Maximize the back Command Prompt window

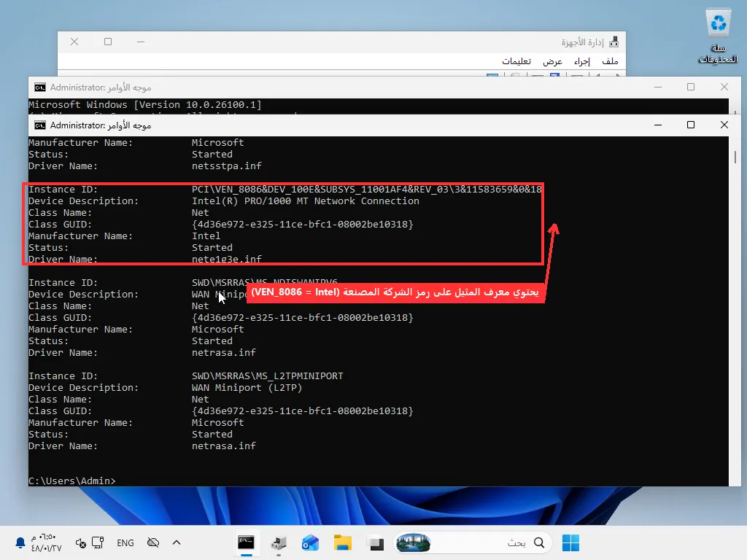[x=691, y=87]
